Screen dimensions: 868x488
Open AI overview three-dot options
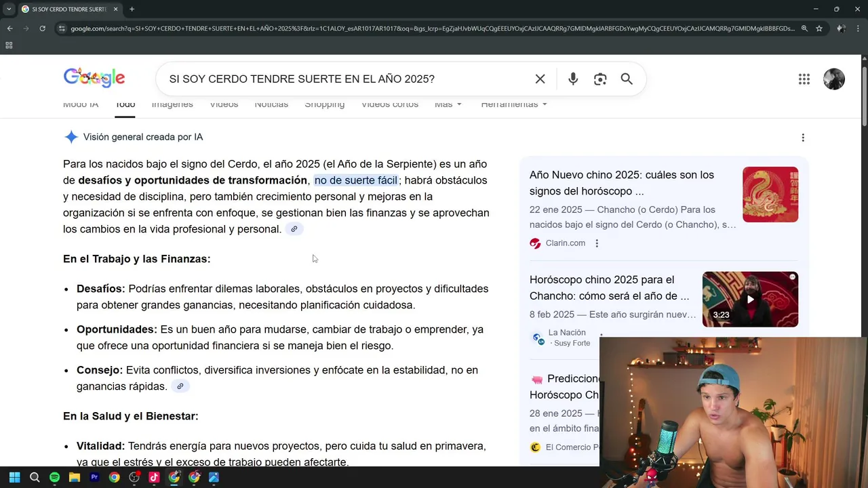803,138
